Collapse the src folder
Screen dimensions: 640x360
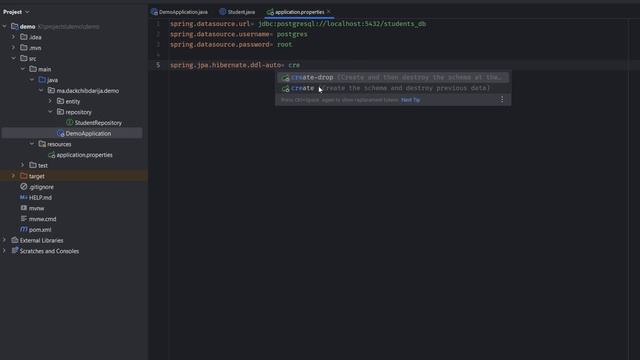(x=13, y=58)
